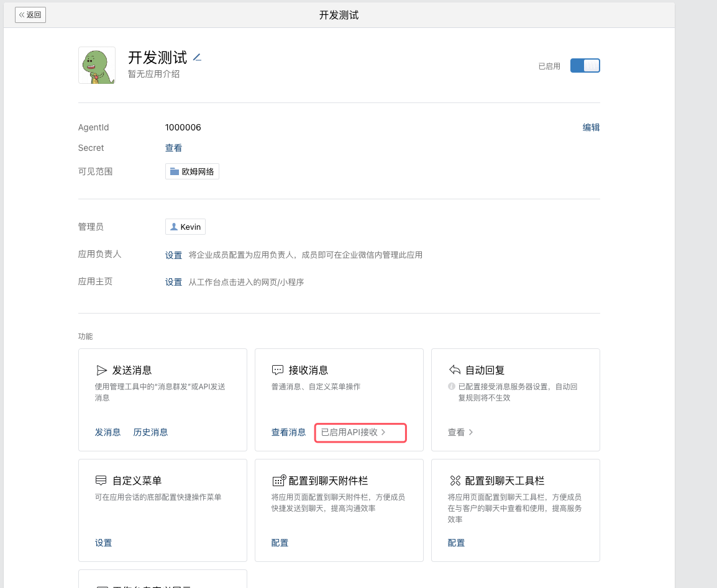Open 已启用API接收 settings
The height and width of the screenshot is (588, 717).
tap(360, 432)
